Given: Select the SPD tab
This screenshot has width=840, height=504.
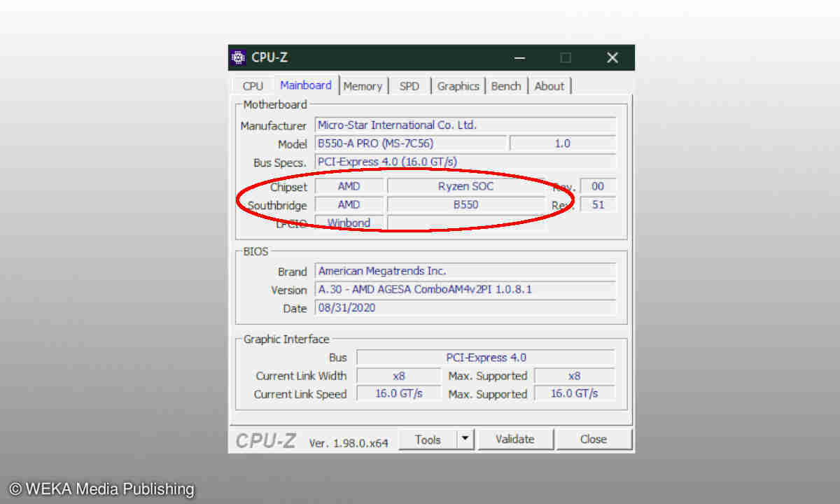Looking at the screenshot, I should pyautogui.click(x=409, y=86).
